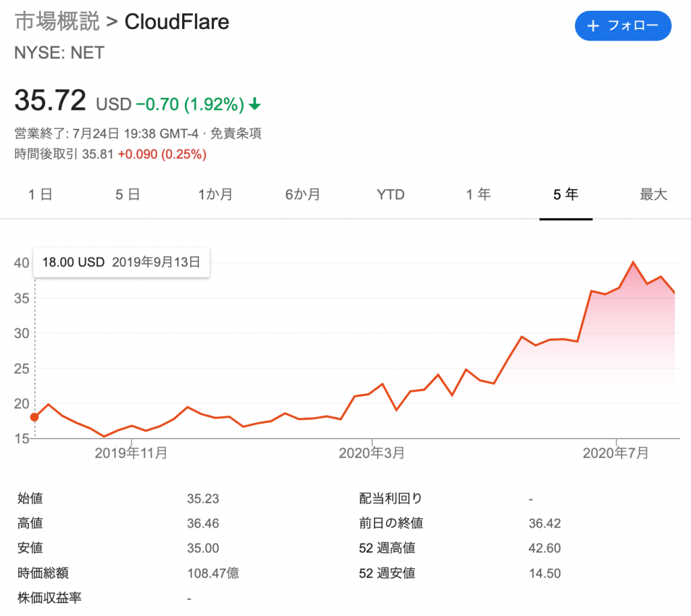Click the フォロー button to follow CloudFlare
The height and width of the screenshot is (616, 691).
pos(623,26)
